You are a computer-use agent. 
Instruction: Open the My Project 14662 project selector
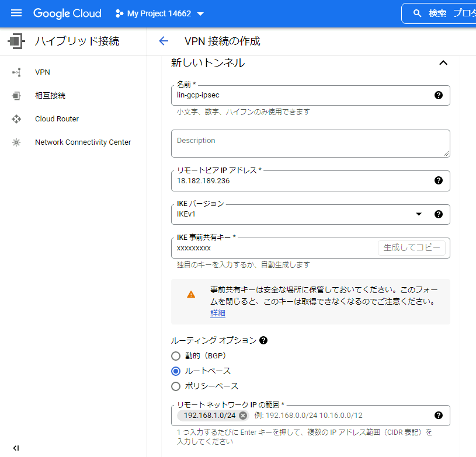(x=158, y=13)
